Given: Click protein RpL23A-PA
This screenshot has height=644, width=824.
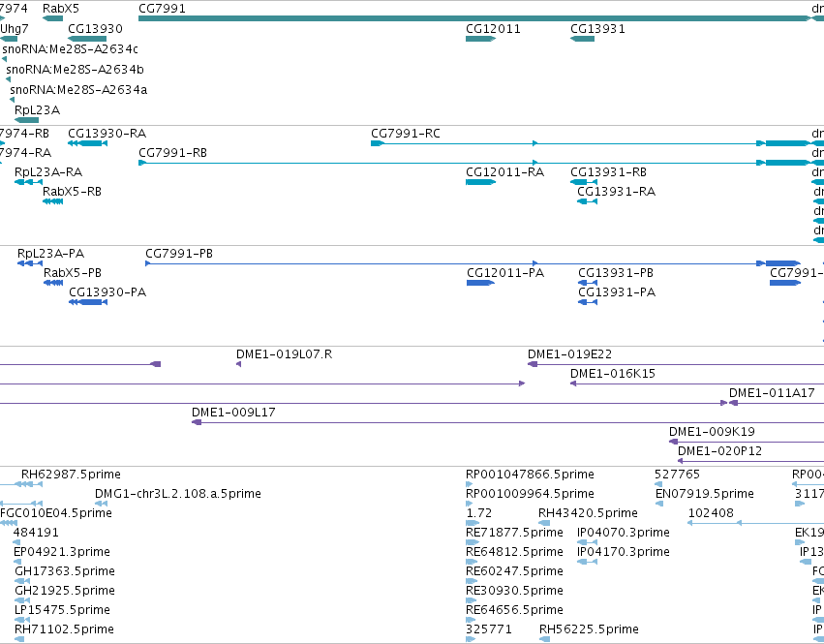Looking at the screenshot, I should [x=30, y=262].
